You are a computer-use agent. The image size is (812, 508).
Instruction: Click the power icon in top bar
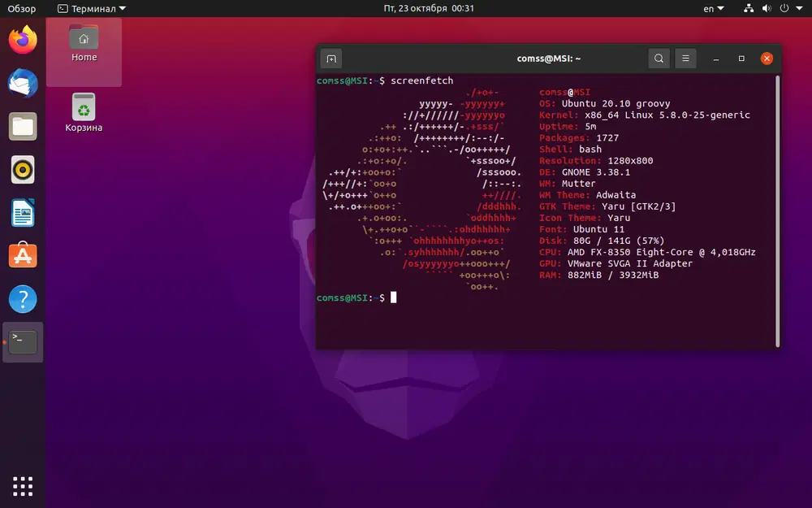pyautogui.click(x=784, y=8)
